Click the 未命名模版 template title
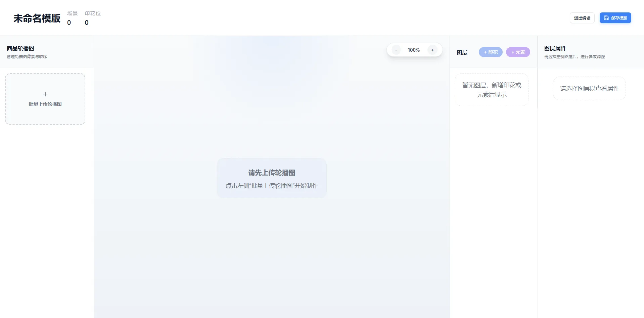 tap(37, 18)
